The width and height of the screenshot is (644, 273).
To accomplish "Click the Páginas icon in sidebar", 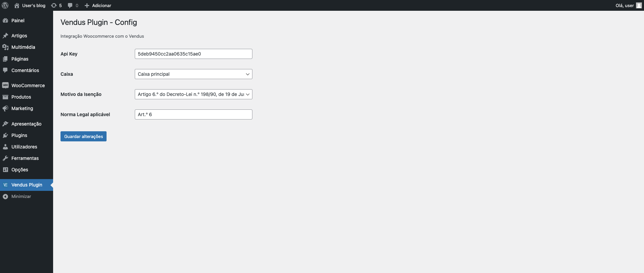I will tap(5, 59).
